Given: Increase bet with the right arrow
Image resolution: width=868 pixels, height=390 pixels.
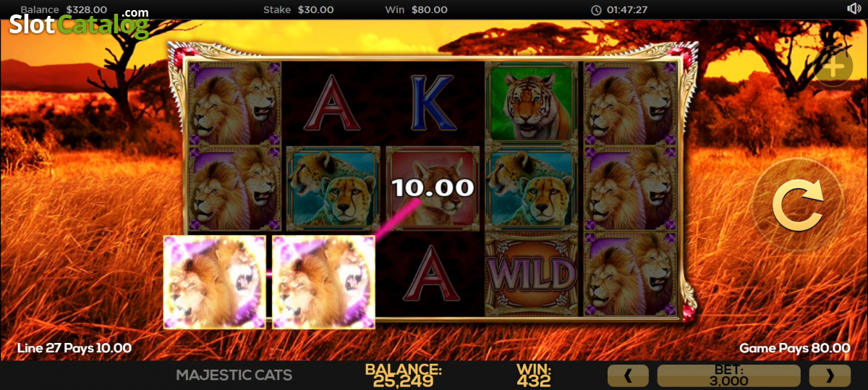Looking at the screenshot, I should tap(830, 376).
